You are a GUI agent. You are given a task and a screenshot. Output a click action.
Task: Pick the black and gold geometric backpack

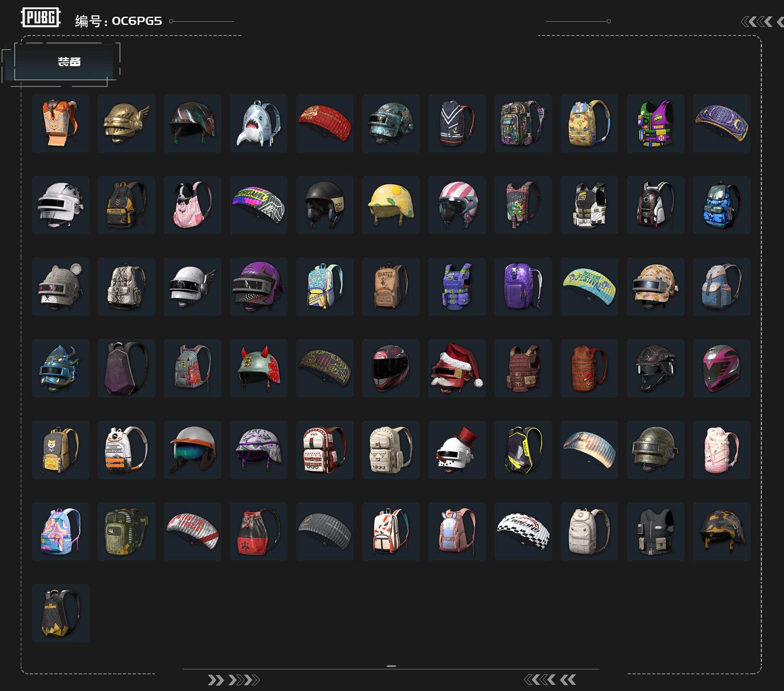[60, 613]
